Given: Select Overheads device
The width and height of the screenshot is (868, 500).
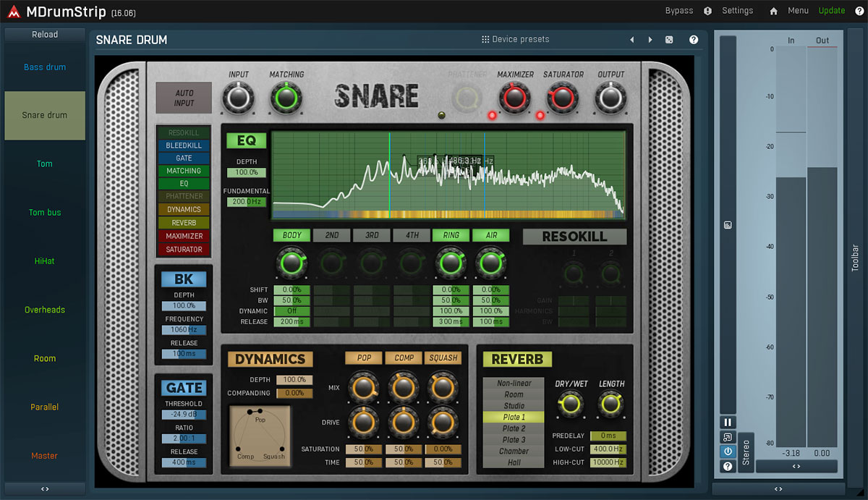Looking at the screenshot, I should (x=45, y=310).
